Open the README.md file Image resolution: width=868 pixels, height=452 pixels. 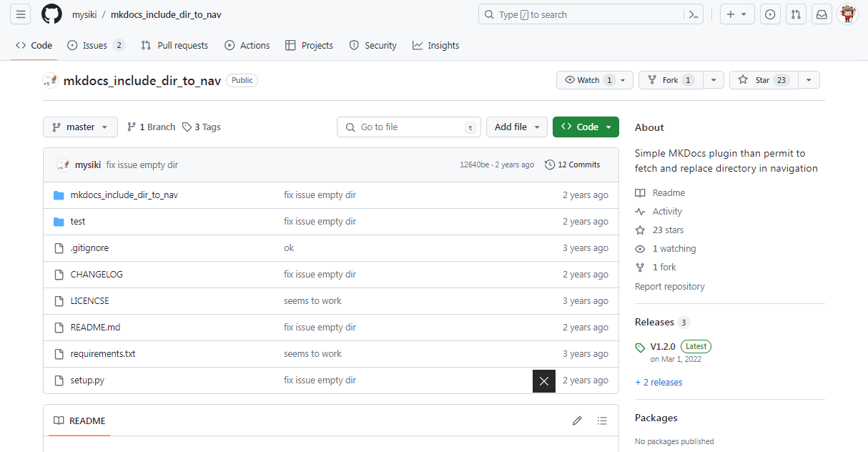(95, 328)
